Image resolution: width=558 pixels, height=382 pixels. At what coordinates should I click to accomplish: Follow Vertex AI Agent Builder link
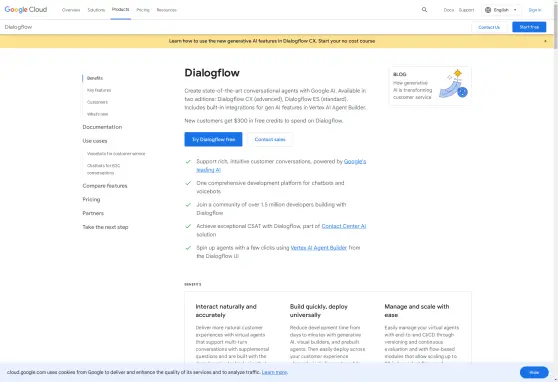319,248
